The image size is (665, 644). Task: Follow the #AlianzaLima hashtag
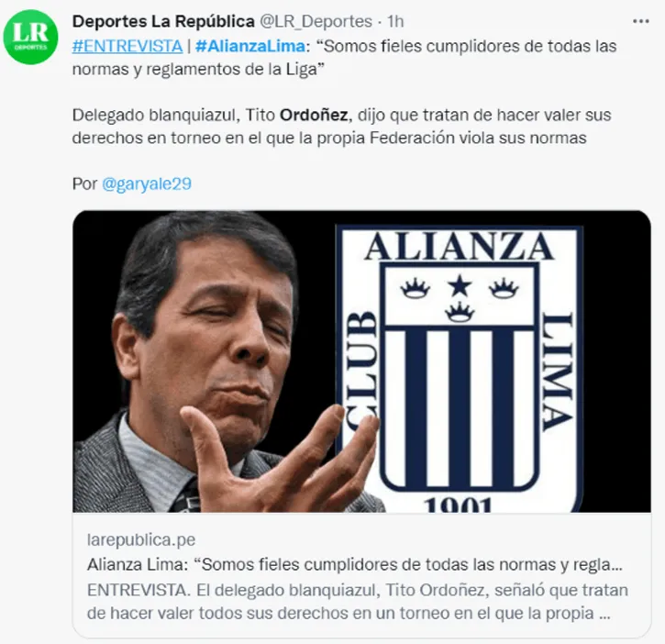pos(250,46)
